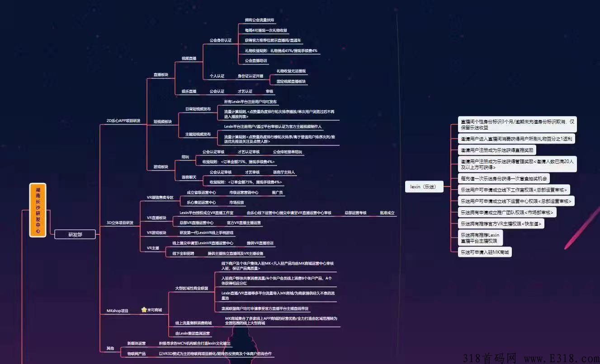Image resolution: width=600 pixels, height=364 pixels.
Task: Select 乐迷拥有推荐Lexin直播平台主播权限 box
Action: click(481, 238)
